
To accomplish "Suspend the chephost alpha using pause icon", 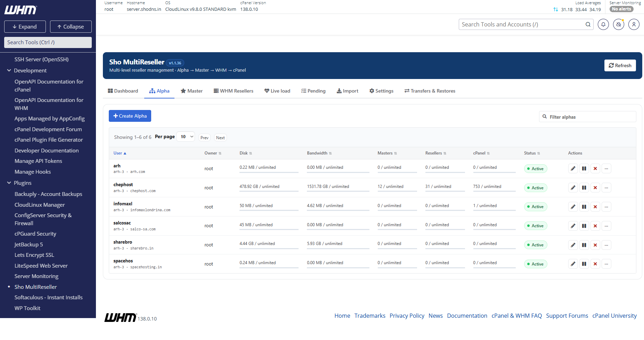I will coord(584,188).
